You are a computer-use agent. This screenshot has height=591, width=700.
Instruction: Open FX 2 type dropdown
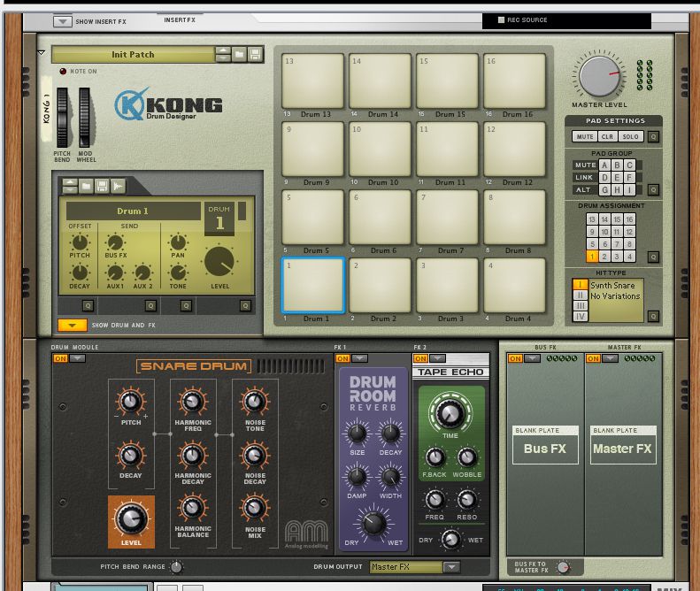point(437,358)
